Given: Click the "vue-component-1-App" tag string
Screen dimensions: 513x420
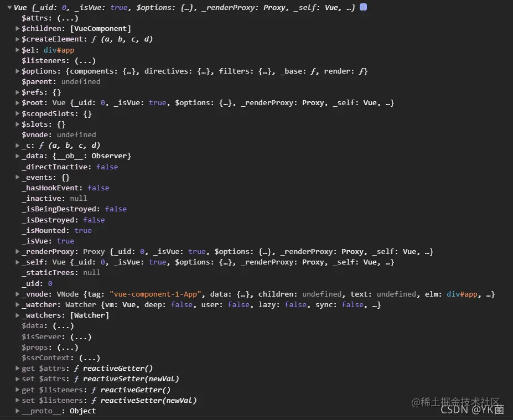Looking at the screenshot, I should tap(156, 294).
